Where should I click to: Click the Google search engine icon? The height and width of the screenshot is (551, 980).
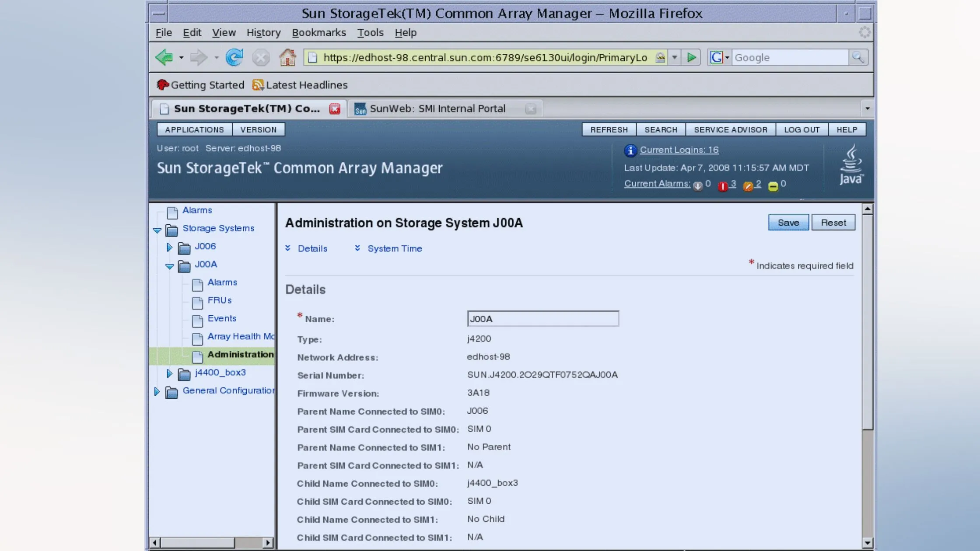point(716,57)
